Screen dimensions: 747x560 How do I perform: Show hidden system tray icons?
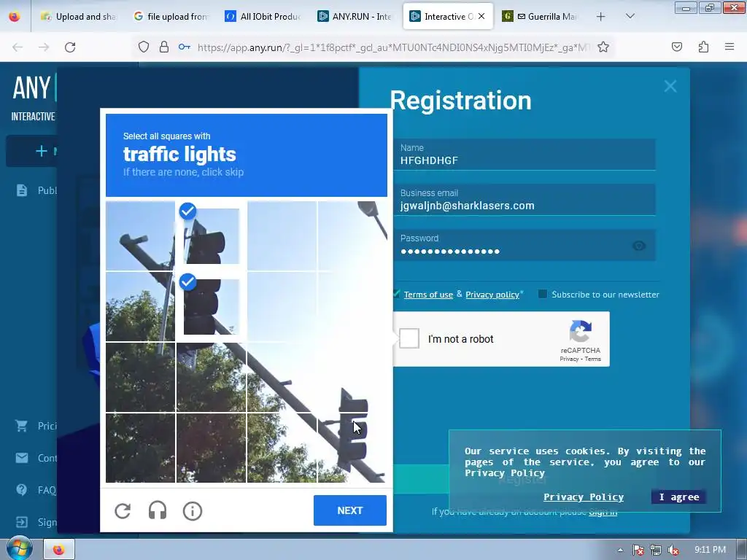point(620,550)
